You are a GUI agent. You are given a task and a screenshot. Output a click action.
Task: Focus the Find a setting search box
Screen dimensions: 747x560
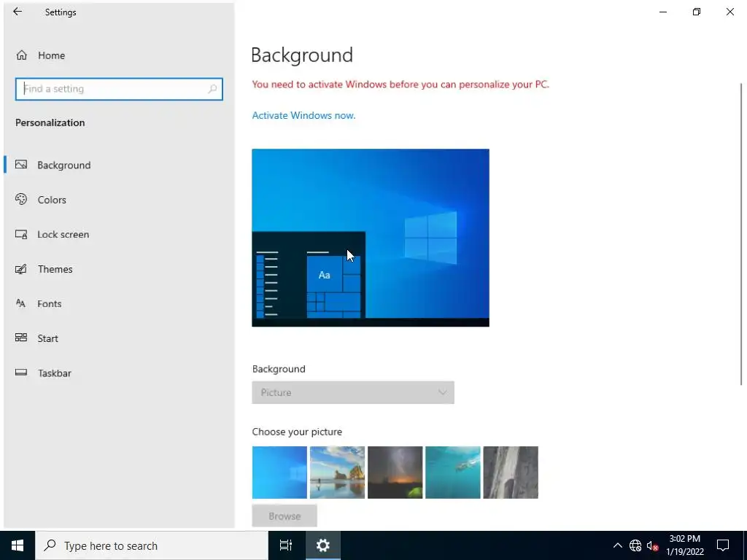coord(119,89)
